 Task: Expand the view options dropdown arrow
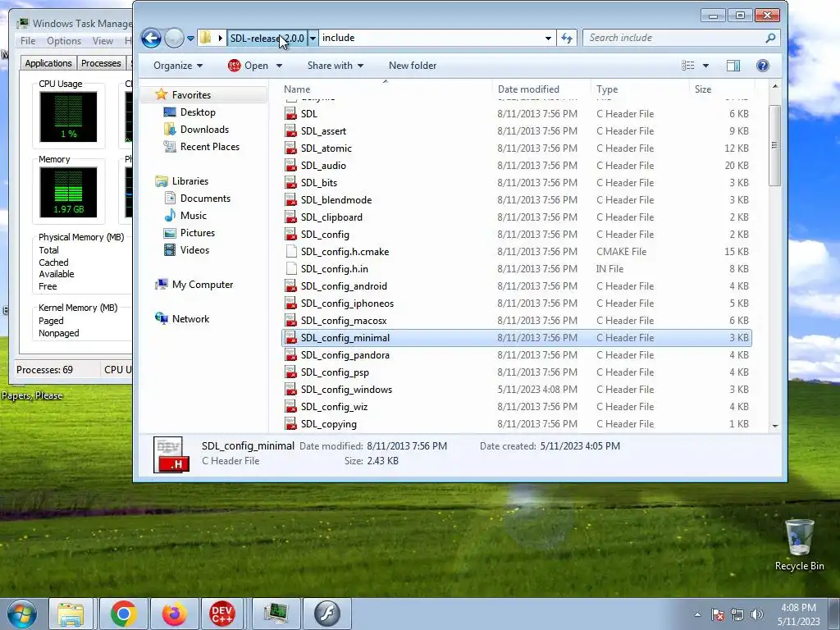click(x=705, y=66)
